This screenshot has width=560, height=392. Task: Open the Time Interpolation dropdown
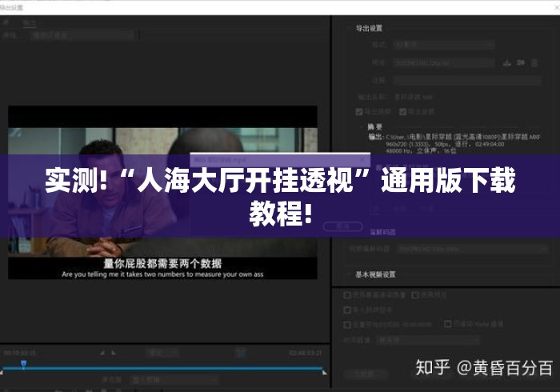pyautogui.click(x=428, y=340)
